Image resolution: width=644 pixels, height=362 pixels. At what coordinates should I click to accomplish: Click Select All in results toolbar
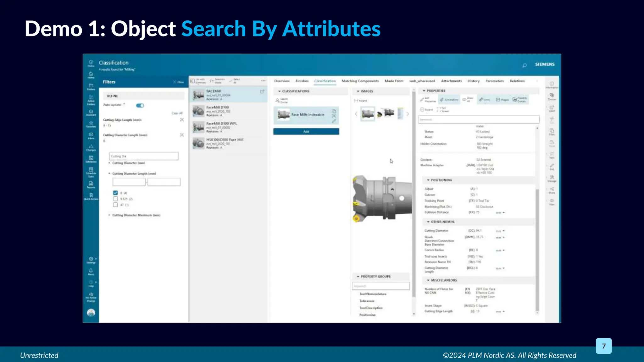[x=235, y=81]
